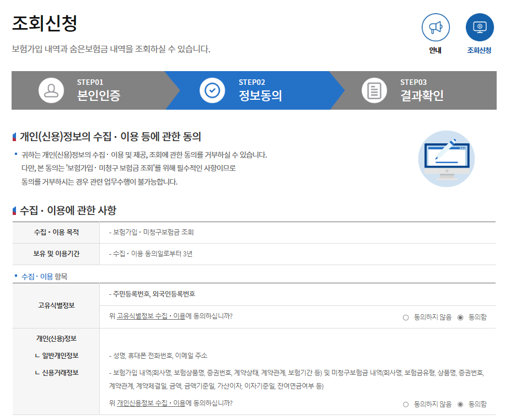Select 동의함 for 개인신용정보
This screenshot has width=511, height=420.
(x=460, y=405)
